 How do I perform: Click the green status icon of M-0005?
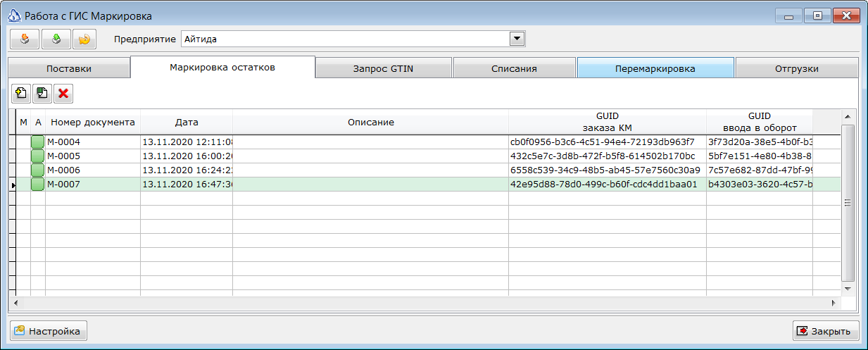(x=37, y=156)
